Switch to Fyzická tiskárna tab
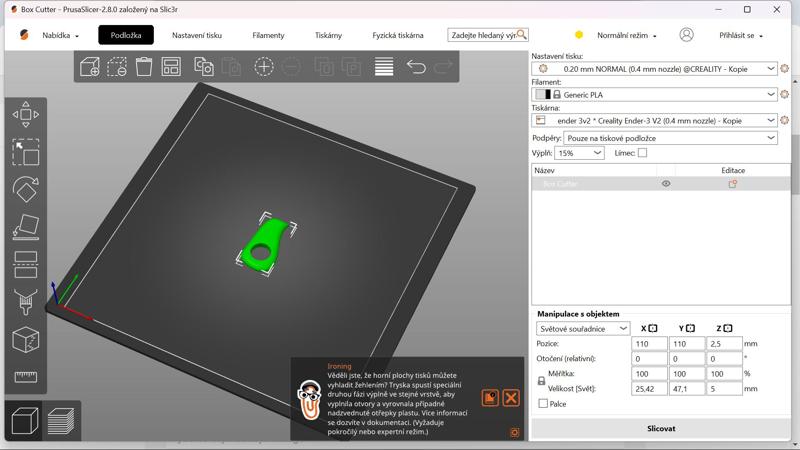Viewport: 800px width, 450px height. (x=398, y=35)
